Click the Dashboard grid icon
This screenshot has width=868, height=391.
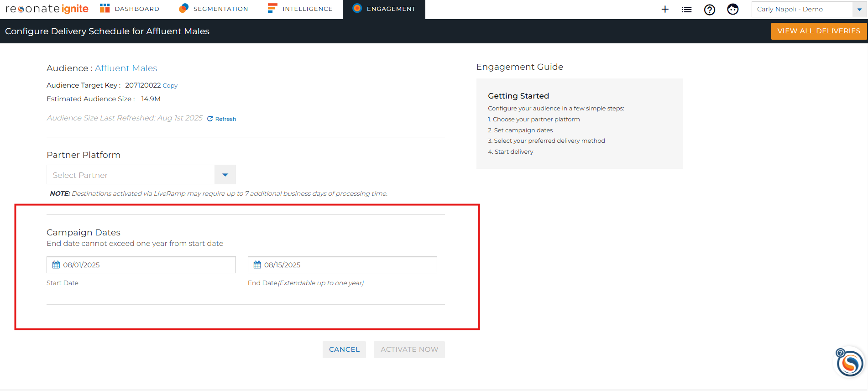[x=105, y=8]
